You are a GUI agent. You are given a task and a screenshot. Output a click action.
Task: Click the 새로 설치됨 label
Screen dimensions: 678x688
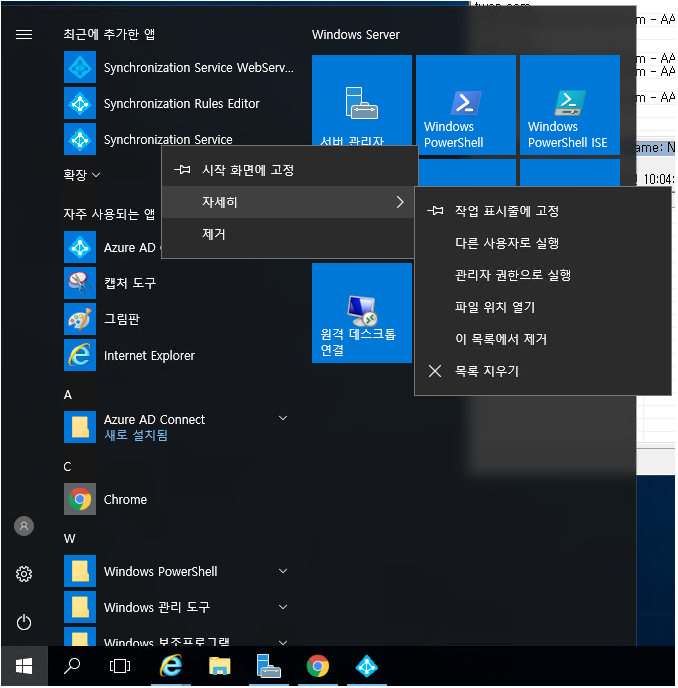click(136, 435)
